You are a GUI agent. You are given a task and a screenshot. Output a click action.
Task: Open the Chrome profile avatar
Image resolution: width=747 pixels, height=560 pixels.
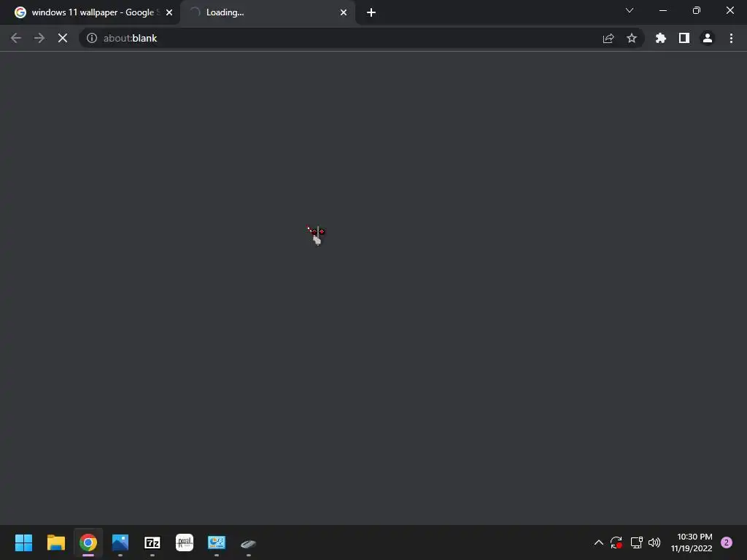click(708, 38)
